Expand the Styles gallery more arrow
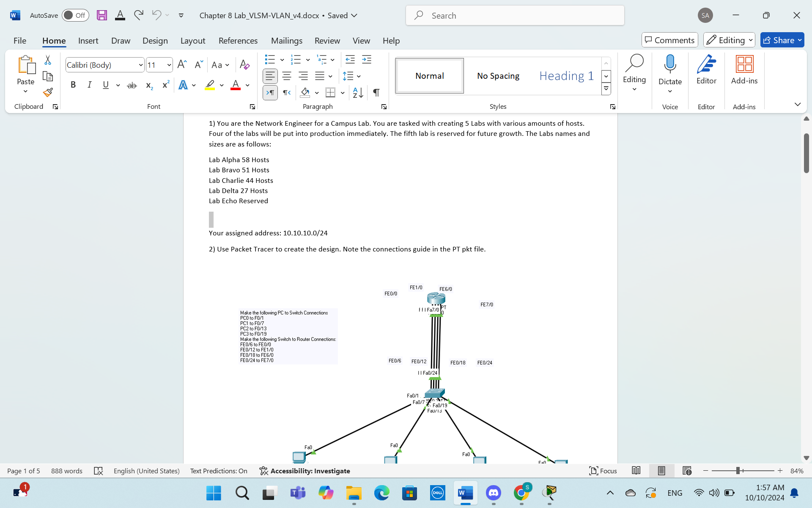 [606, 89]
